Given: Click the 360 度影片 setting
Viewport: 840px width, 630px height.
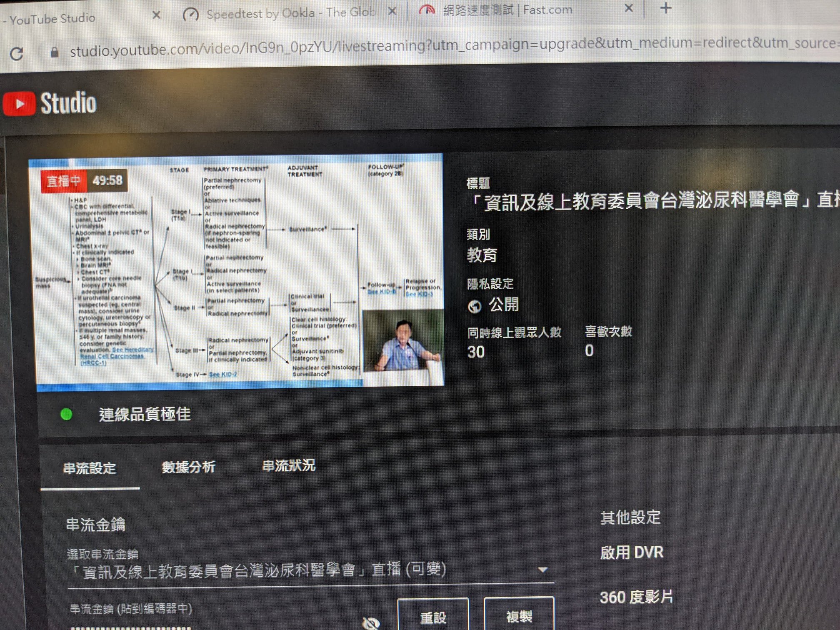Looking at the screenshot, I should click(636, 597).
